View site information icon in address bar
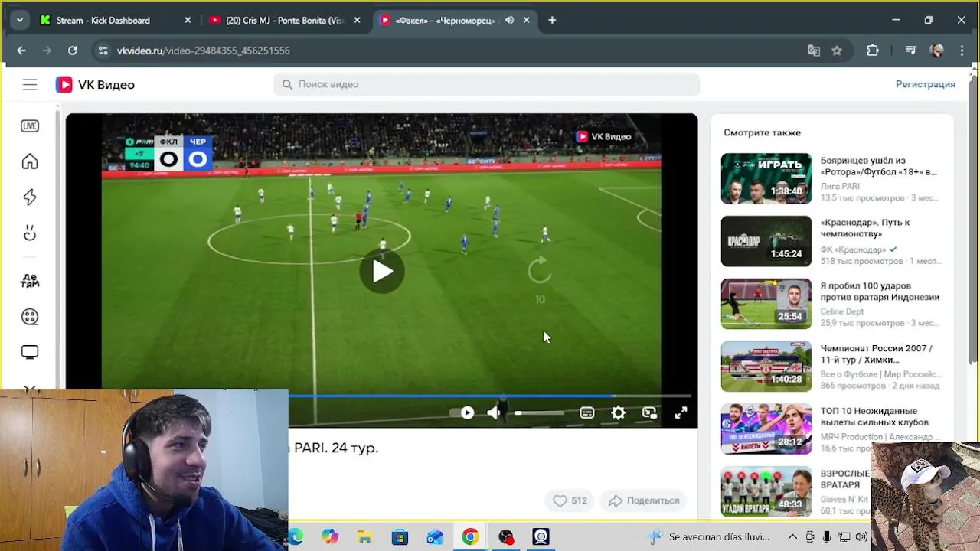 [103, 51]
